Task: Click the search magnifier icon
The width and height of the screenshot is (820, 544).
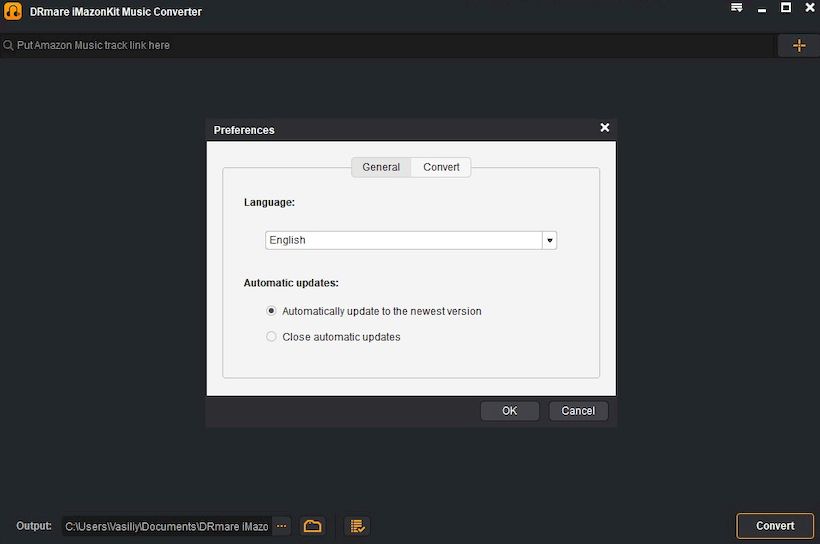Action: tap(8, 46)
